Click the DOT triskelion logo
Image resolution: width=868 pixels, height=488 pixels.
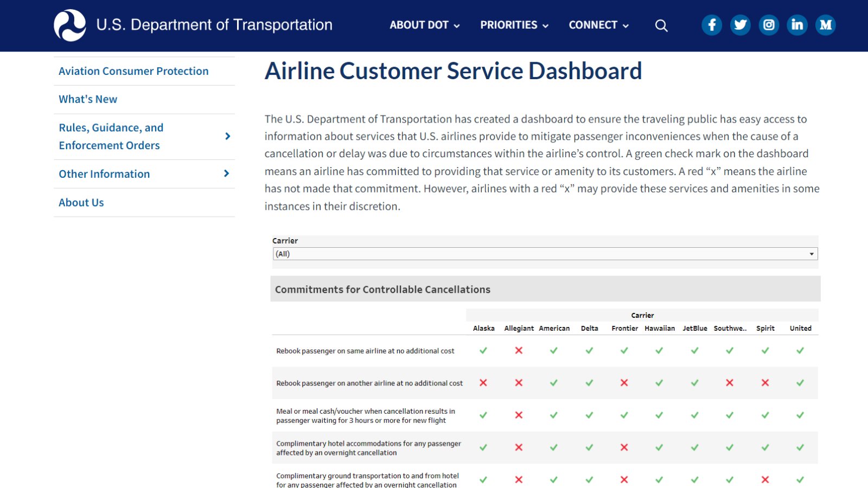click(x=70, y=25)
